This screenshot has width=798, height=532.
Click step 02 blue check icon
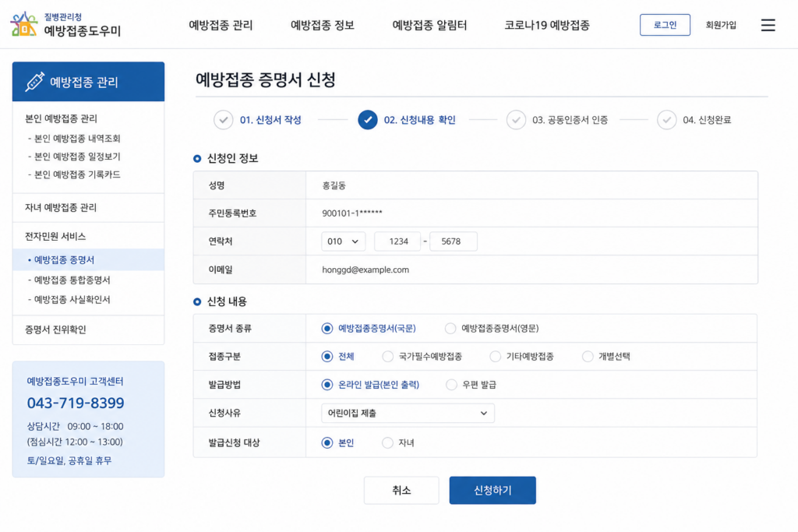coord(368,120)
